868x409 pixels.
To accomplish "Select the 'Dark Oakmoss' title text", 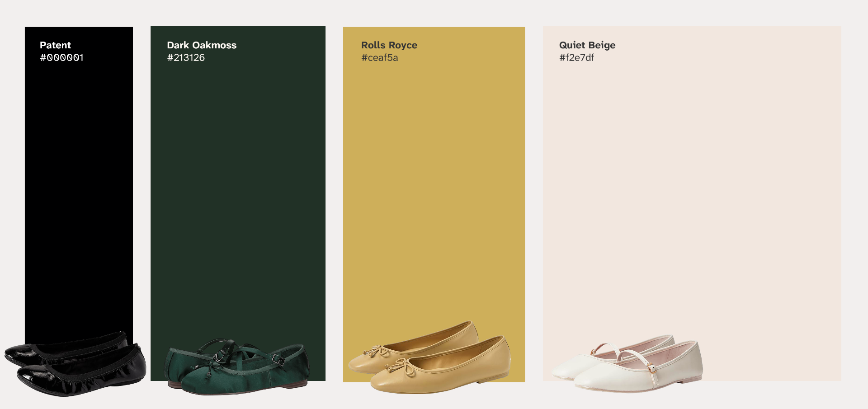I will point(202,45).
